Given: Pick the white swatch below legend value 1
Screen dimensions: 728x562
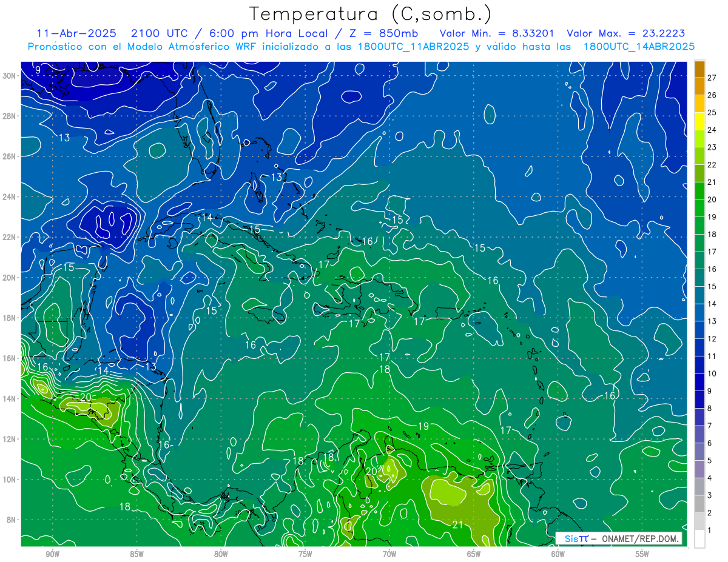Looking at the screenshot, I should tap(699, 538).
